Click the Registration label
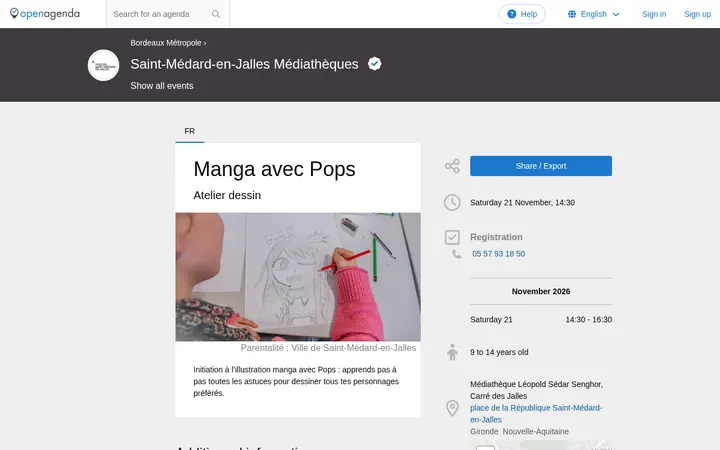 [x=496, y=237]
